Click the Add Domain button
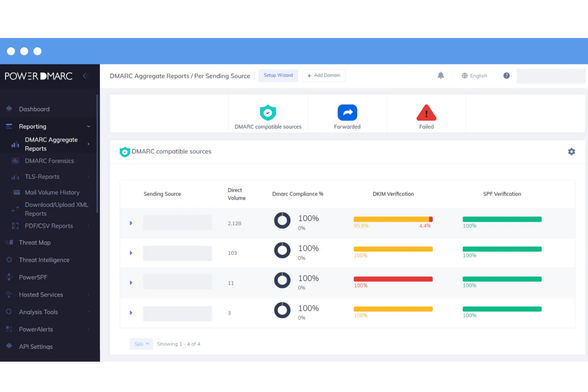 coord(324,75)
